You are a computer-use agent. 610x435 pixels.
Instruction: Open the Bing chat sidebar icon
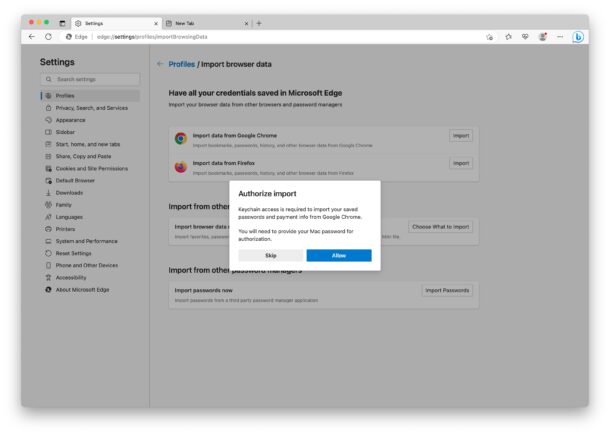click(x=578, y=37)
